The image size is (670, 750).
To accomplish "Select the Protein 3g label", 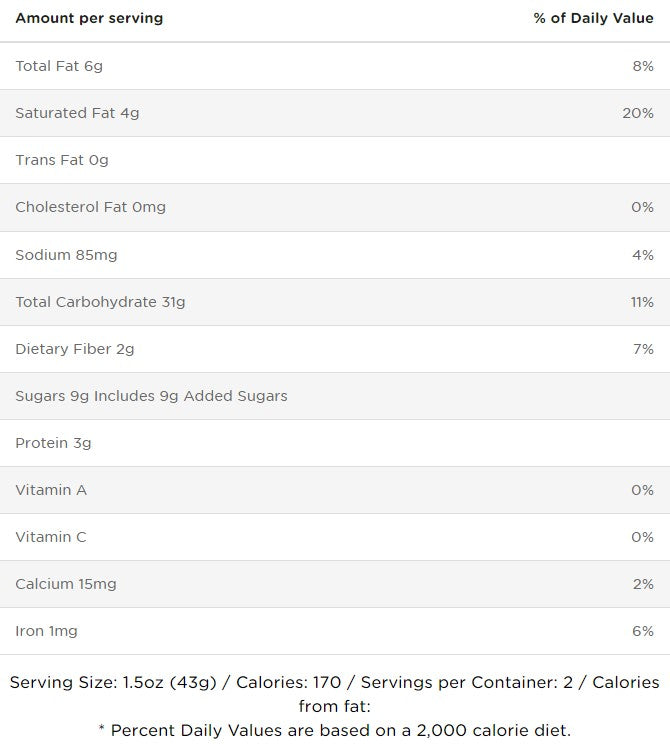I will 53,443.
